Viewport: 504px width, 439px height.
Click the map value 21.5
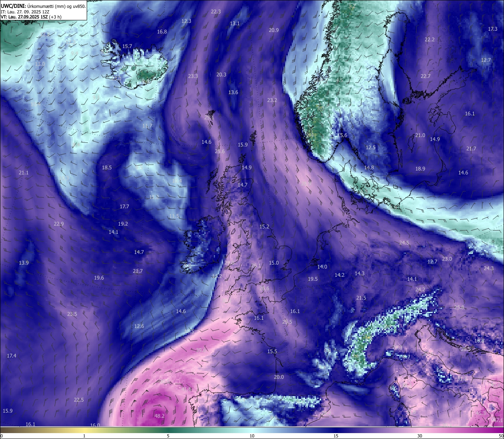pos(361,298)
